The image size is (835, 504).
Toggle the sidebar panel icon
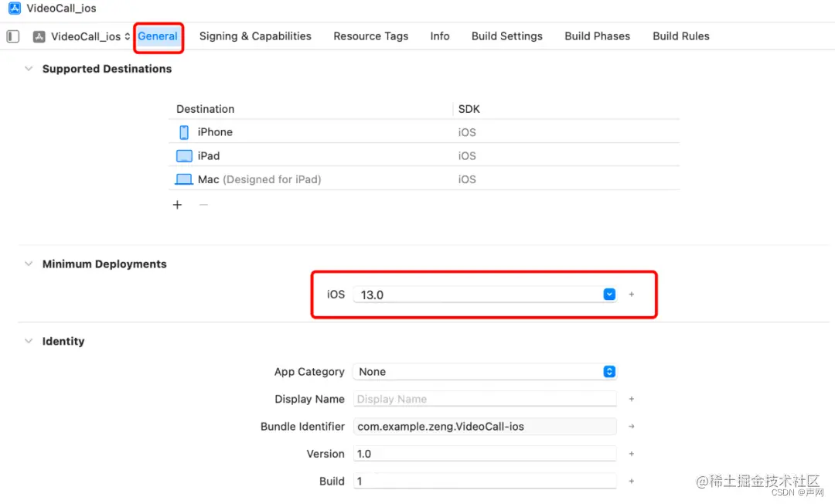[x=13, y=36]
